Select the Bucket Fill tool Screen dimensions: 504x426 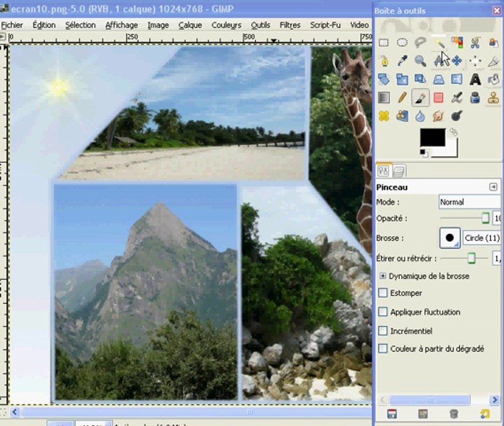[x=493, y=79]
